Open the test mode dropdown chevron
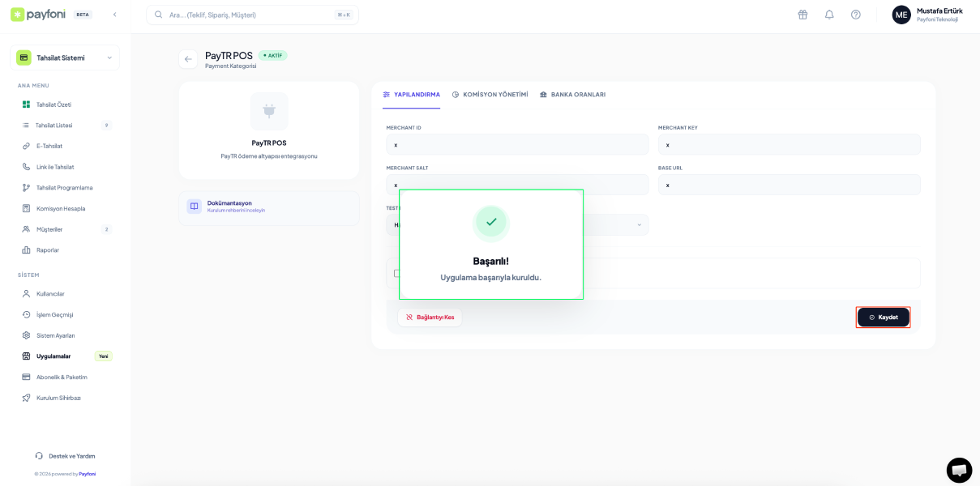Image resolution: width=980 pixels, height=486 pixels. click(x=639, y=225)
